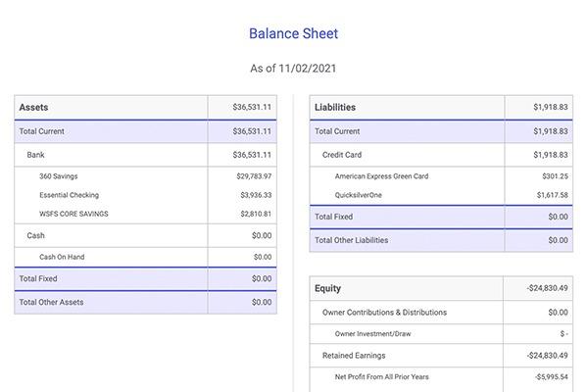Select the Total Other Liabilities row

(351, 239)
